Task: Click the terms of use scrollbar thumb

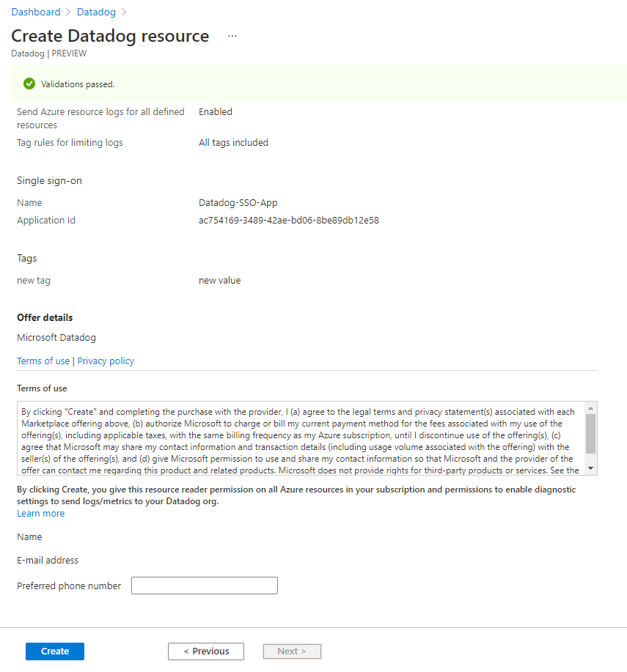Action: click(x=590, y=433)
